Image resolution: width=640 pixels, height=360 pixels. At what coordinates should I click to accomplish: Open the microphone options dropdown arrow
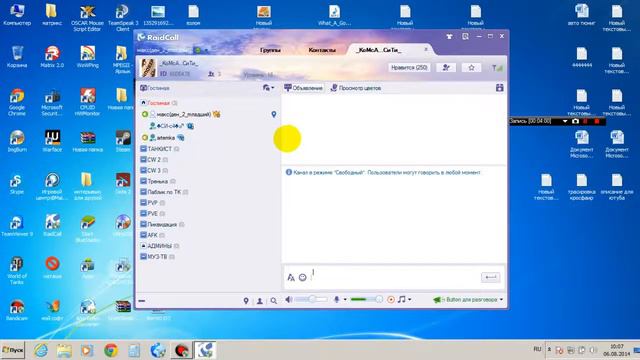[x=345, y=300]
